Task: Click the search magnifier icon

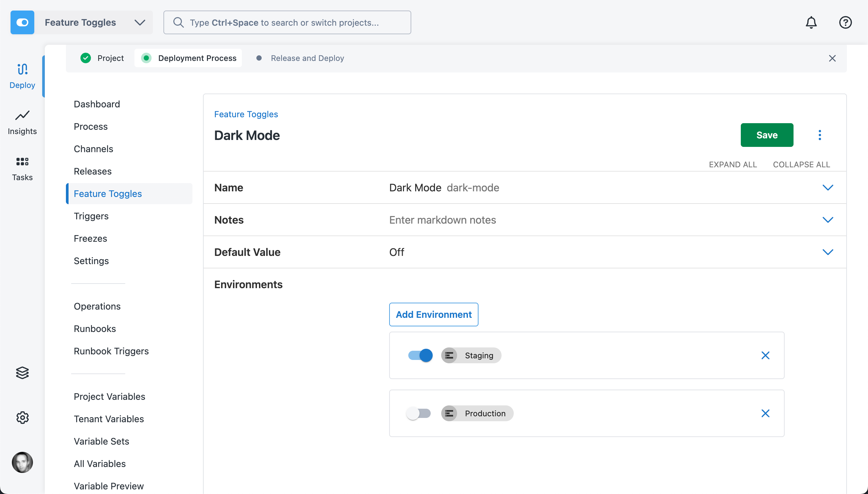Action: (178, 22)
